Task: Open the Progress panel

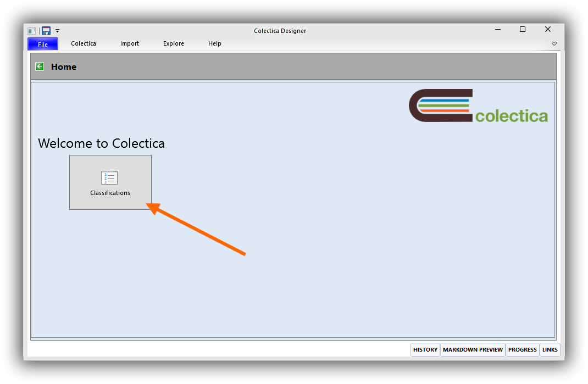Action: [x=523, y=349]
